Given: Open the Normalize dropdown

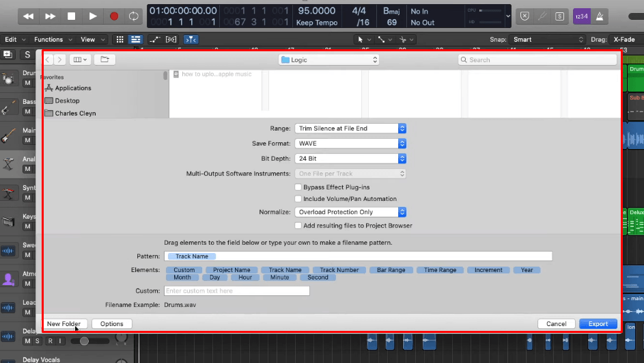Looking at the screenshot, I should (x=350, y=212).
